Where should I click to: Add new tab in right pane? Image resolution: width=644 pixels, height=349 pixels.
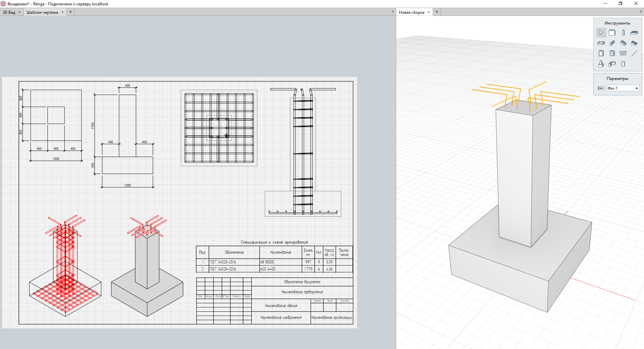437,12
